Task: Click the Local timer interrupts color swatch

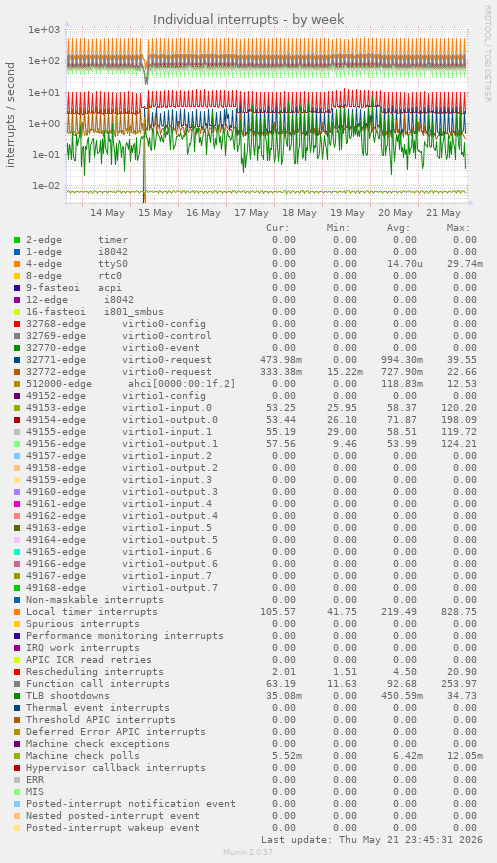Action: [17, 612]
